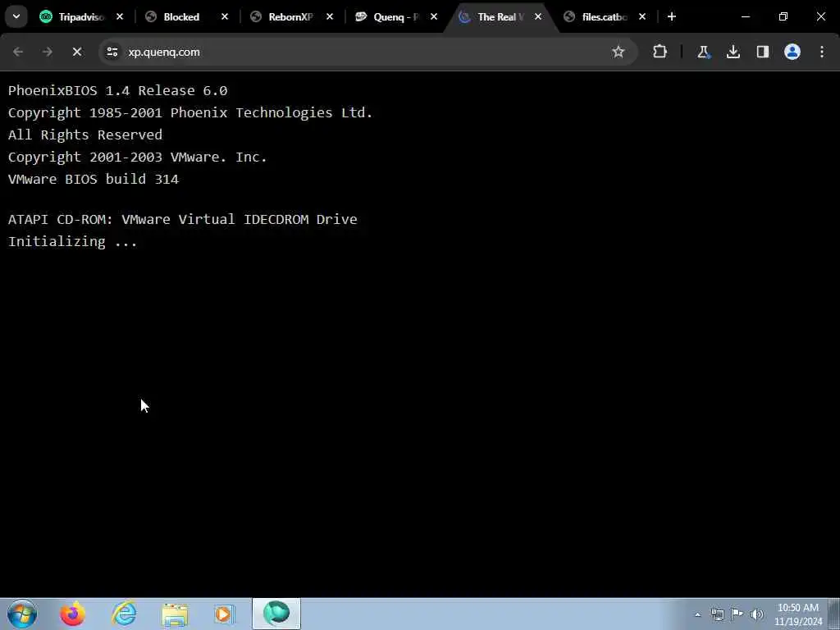Click the VMware BIOS build 314 line
Image resolution: width=840 pixels, height=630 pixels.
(x=94, y=179)
